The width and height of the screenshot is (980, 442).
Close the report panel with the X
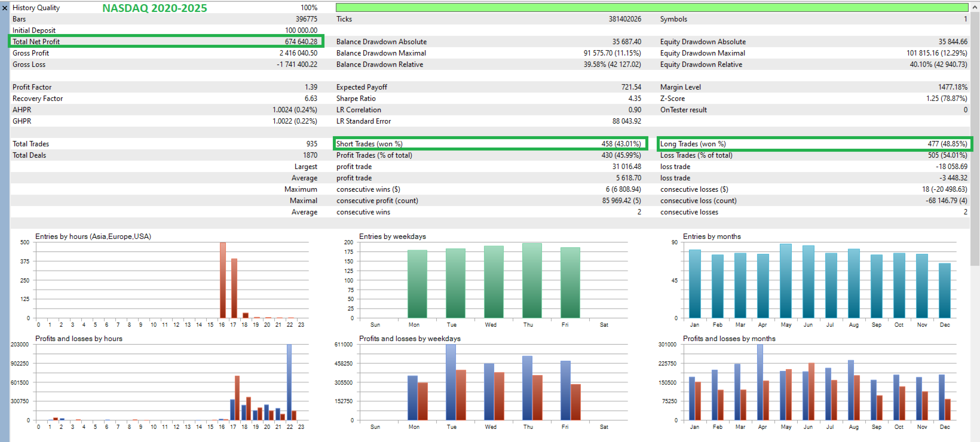point(5,8)
